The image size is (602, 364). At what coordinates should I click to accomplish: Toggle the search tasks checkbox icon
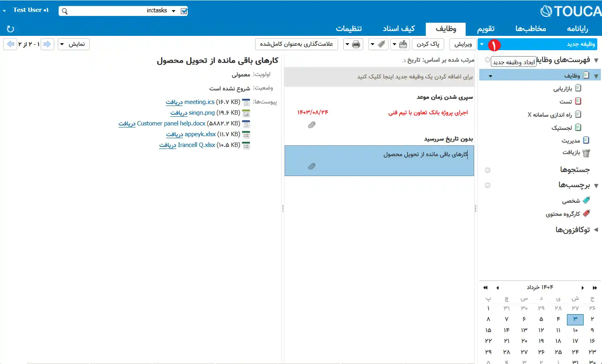click(x=184, y=11)
